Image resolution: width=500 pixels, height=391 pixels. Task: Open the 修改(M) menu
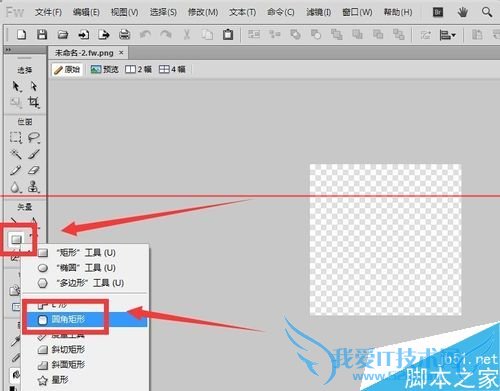[x=203, y=12]
